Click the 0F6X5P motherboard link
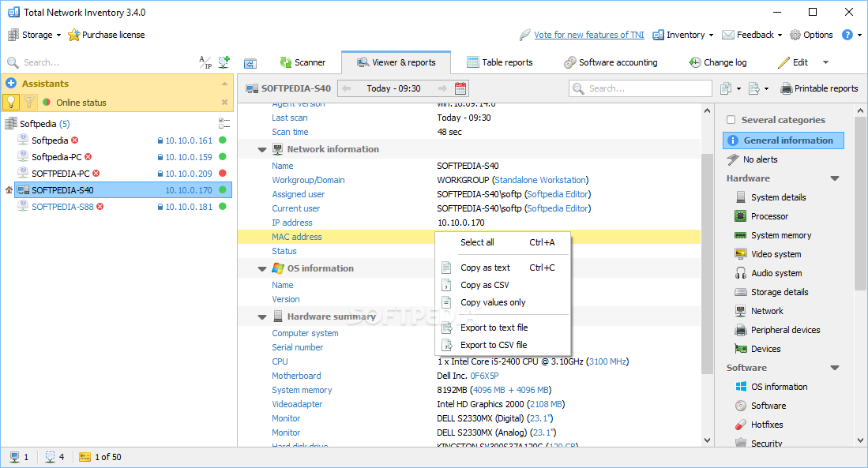868x468 pixels. [x=484, y=376]
